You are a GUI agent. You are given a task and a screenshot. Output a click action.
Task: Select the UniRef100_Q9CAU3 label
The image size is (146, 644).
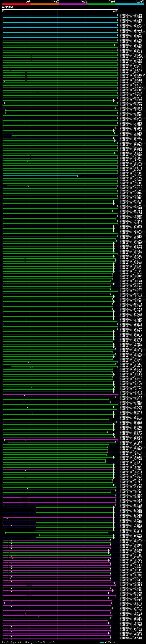point(131,40)
